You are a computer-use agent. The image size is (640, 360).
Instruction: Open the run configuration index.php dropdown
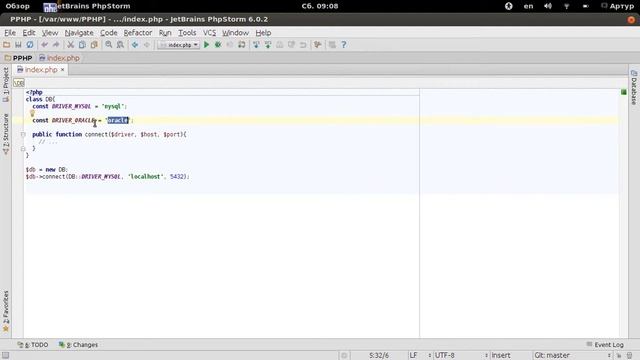coord(179,45)
